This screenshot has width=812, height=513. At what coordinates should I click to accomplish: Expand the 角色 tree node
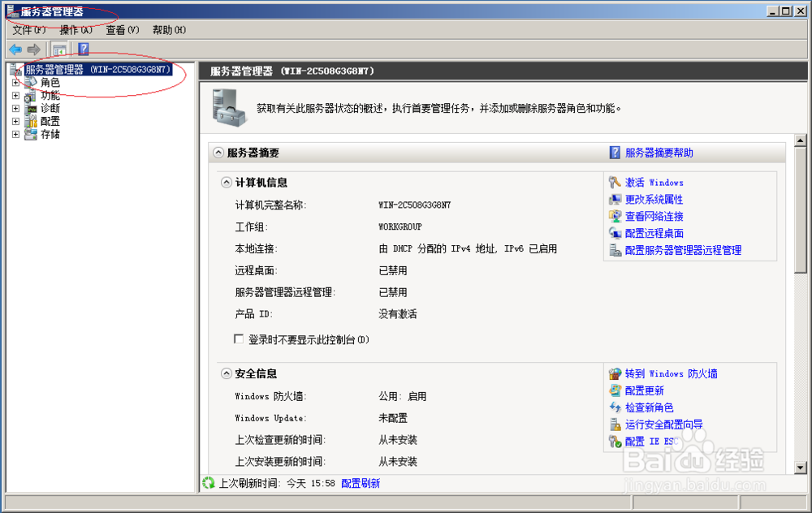pyautogui.click(x=15, y=82)
